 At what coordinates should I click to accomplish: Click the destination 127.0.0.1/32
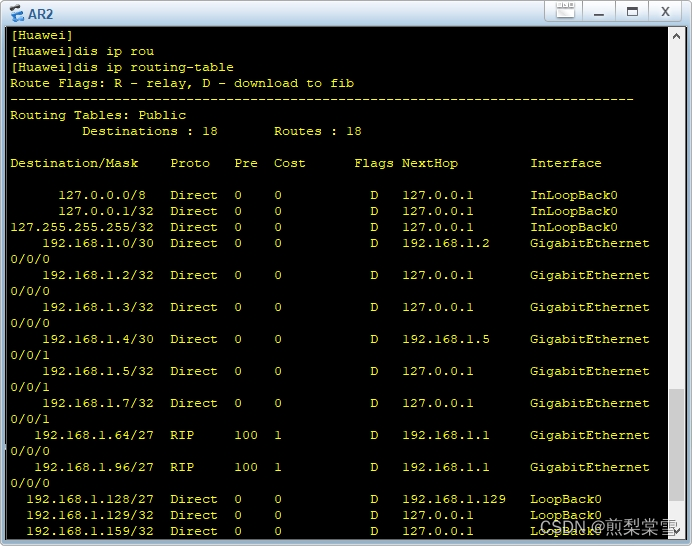point(106,211)
